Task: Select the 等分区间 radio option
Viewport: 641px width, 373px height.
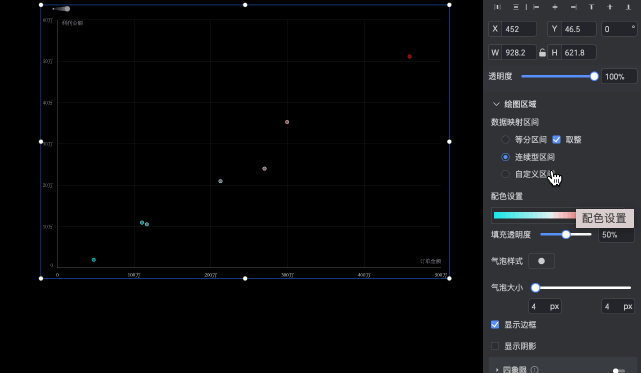Action: click(505, 139)
